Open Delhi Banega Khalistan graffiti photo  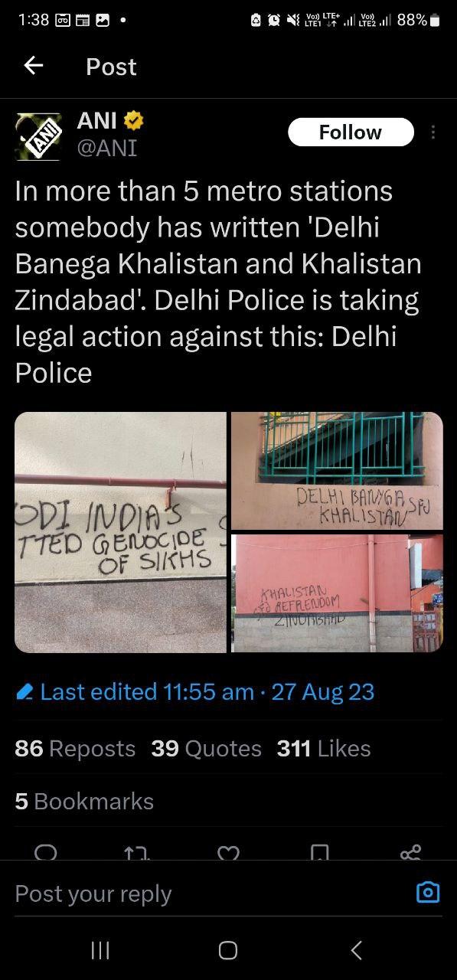pos(337,470)
